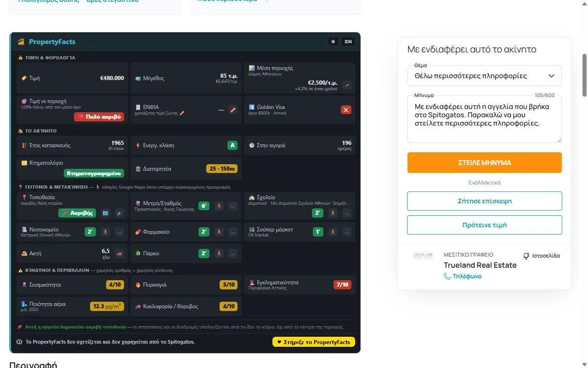Click the Πολύ ακριβό red badge
Viewport: 588px width, 368px height.
coord(99,117)
